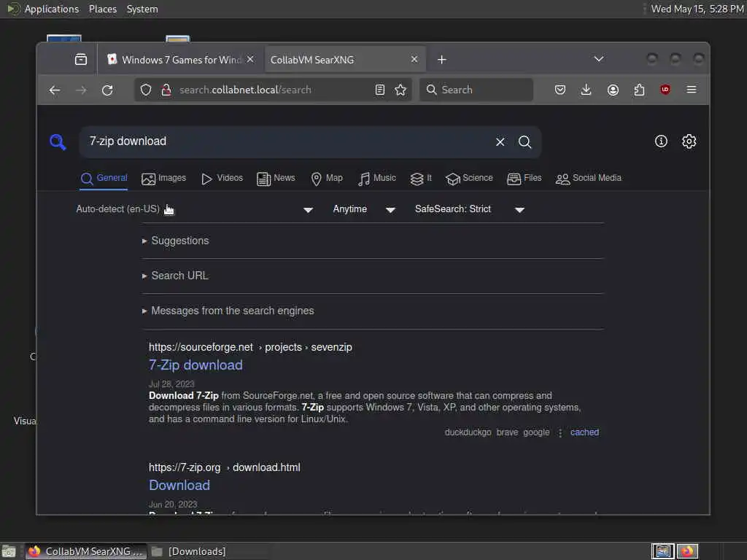Open the Downloads panel icon
Viewport: 747px width, 560px height.
point(587,90)
